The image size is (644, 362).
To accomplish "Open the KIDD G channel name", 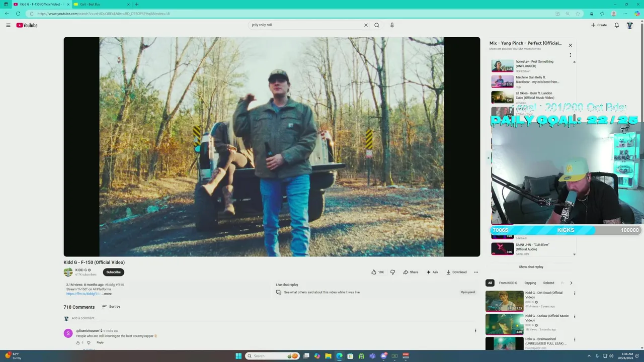I will pyautogui.click(x=81, y=270).
